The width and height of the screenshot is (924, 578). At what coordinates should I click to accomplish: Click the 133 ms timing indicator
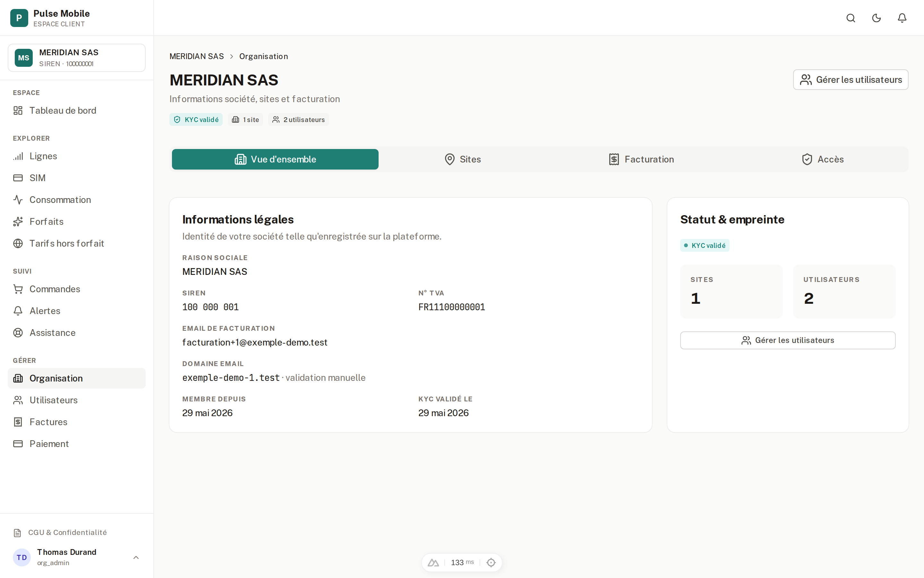point(462,562)
